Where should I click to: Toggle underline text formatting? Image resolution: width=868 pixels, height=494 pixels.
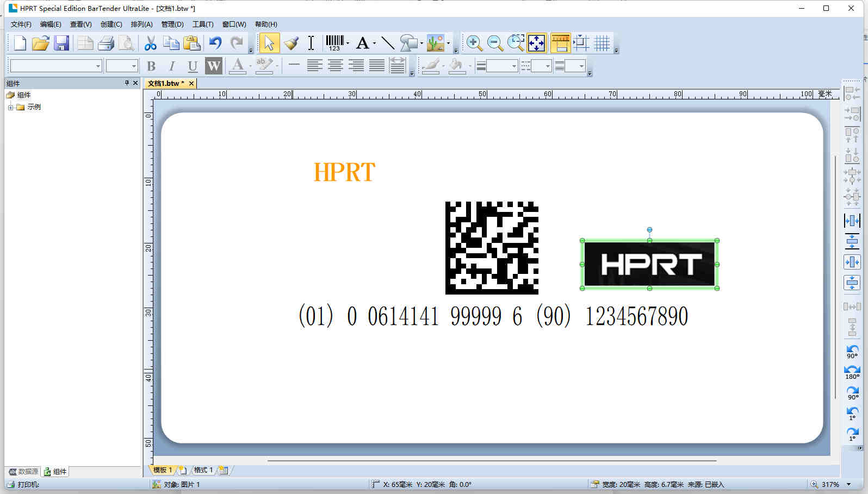coord(193,66)
